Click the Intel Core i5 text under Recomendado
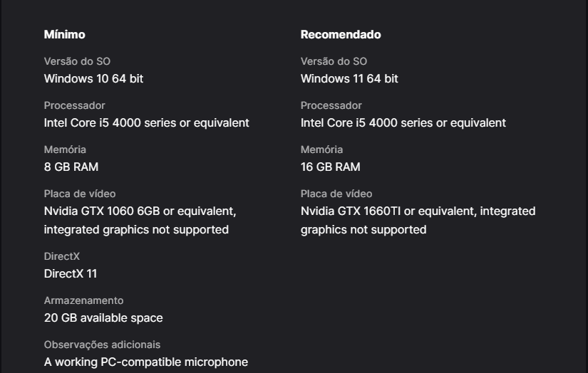Screen dimensions: 588x373 tap(403, 122)
